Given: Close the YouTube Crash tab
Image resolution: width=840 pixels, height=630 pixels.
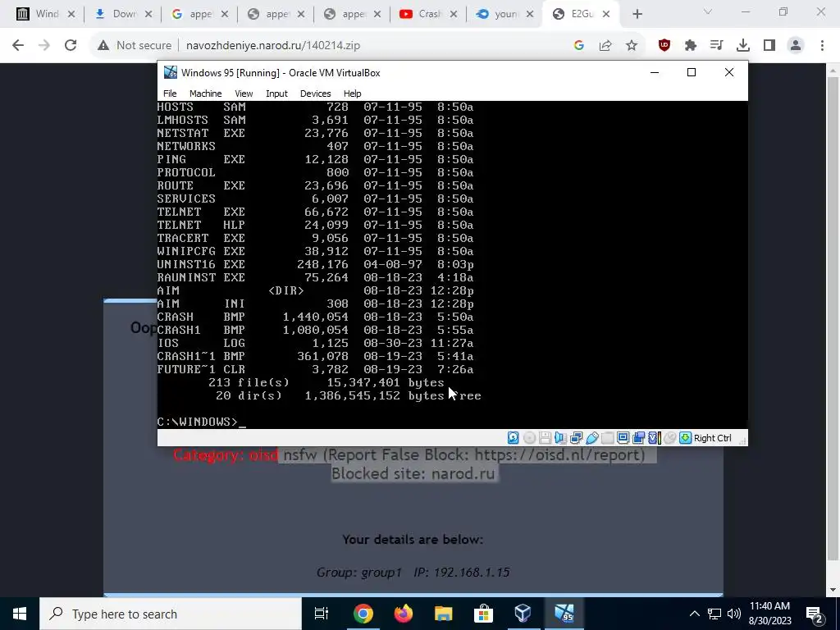Looking at the screenshot, I should (x=454, y=14).
